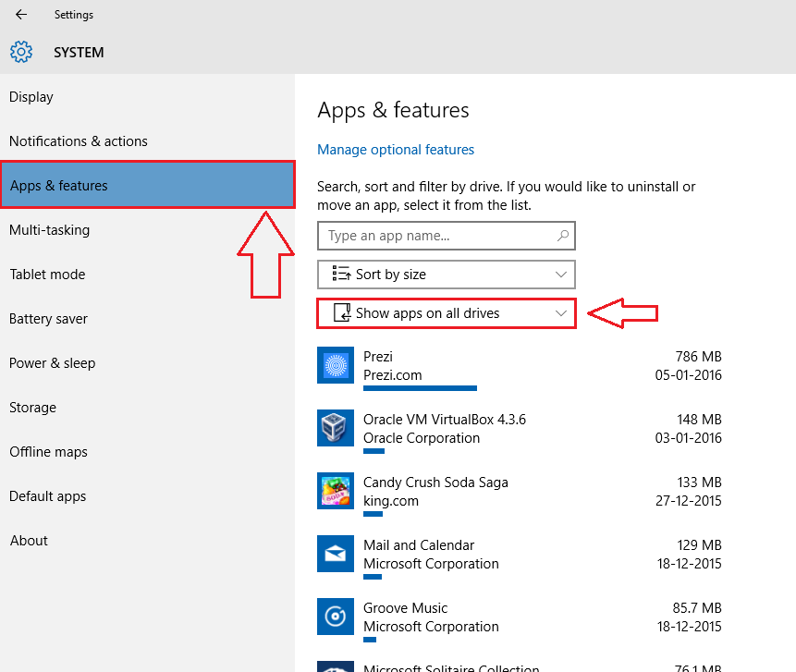Select Default apps in the sidebar
The height and width of the screenshot is (672, 796).
click(x=47, y=495)
